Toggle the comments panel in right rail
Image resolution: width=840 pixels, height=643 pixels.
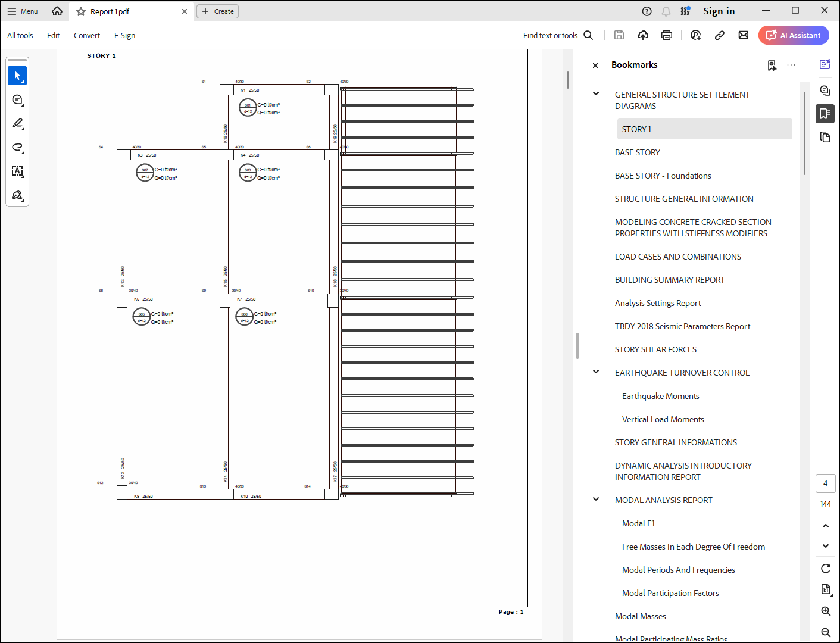point(825,90)
